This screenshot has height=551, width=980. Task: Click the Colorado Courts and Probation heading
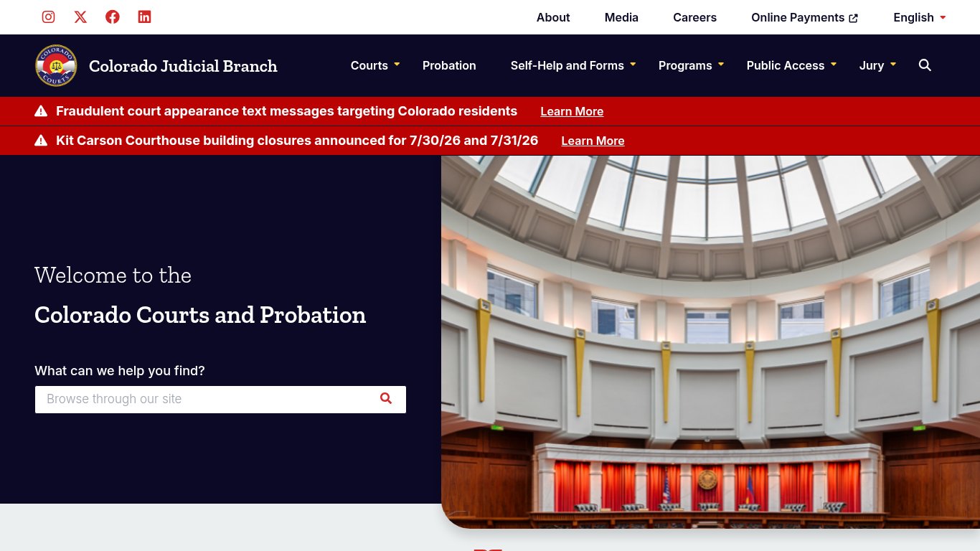pyautogui.click(x=200, y=315)
